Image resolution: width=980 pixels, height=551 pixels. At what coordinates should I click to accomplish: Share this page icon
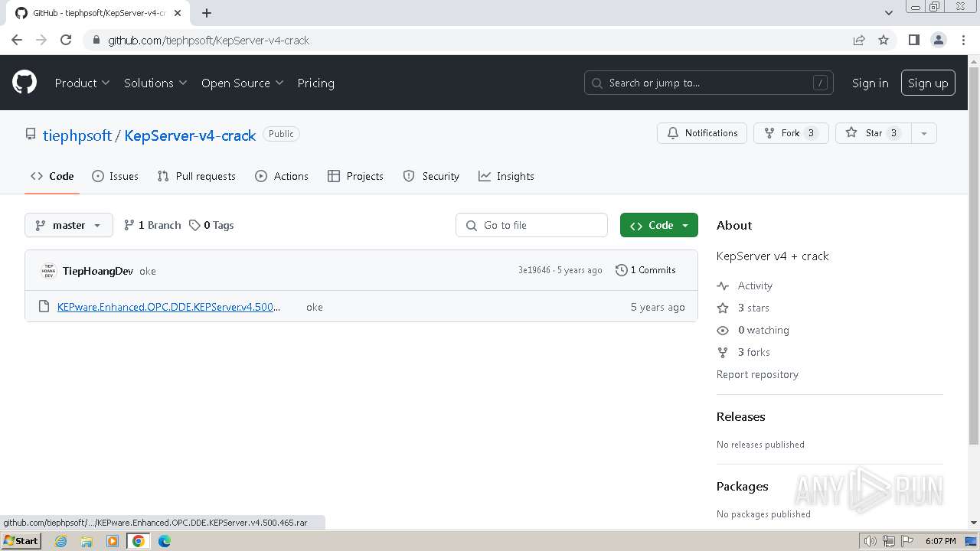pyautogui.click(x=859, y=40)
